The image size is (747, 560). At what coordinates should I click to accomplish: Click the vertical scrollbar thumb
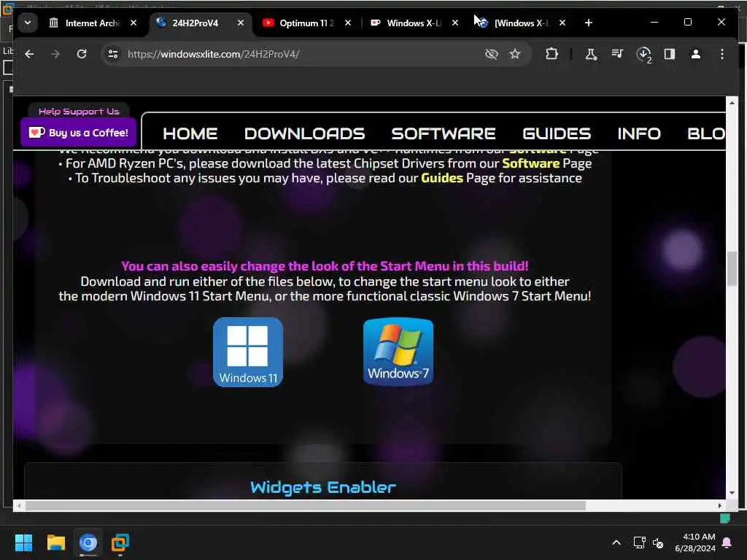(x=732, y=268)
